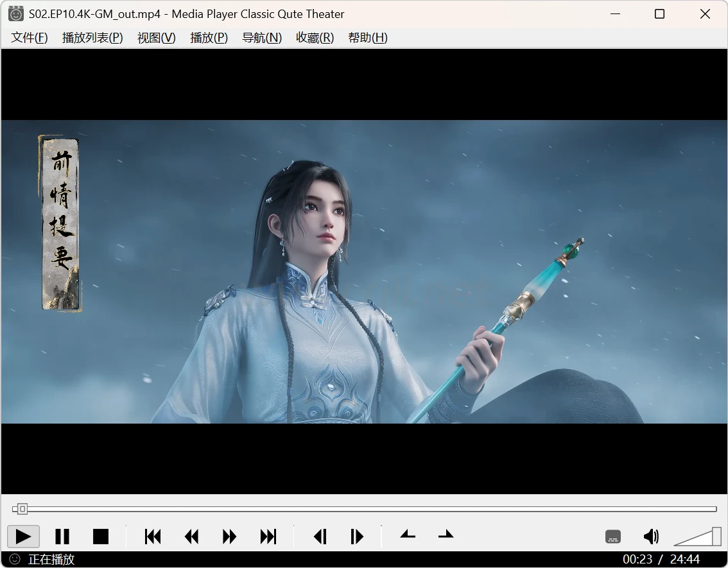Toggle the subtitles icon

click(613, 537)
